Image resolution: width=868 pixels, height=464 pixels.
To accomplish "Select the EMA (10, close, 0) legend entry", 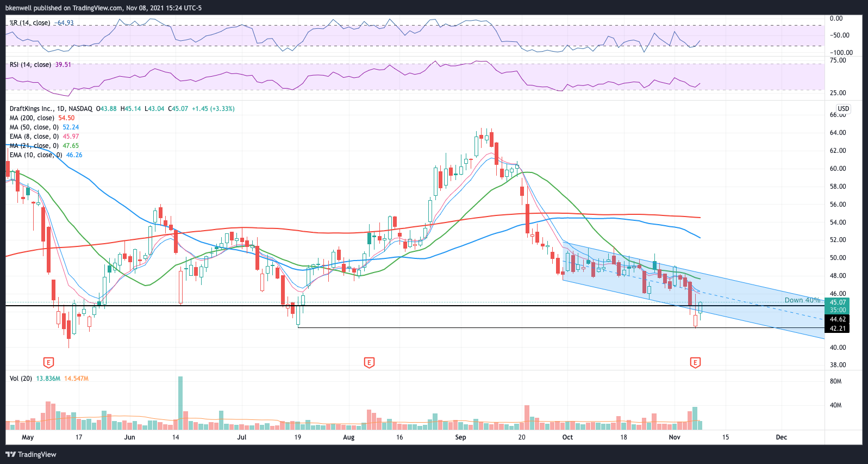I will [x=36, y=155].
